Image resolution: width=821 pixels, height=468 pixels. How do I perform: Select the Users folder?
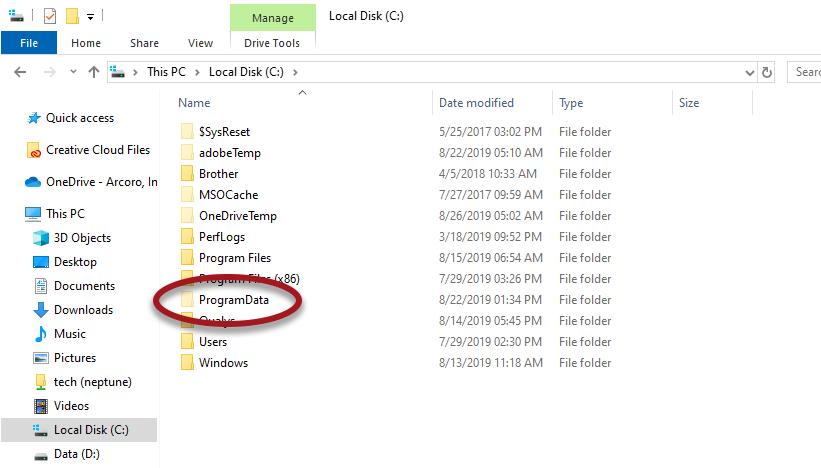tap(213, 342)
